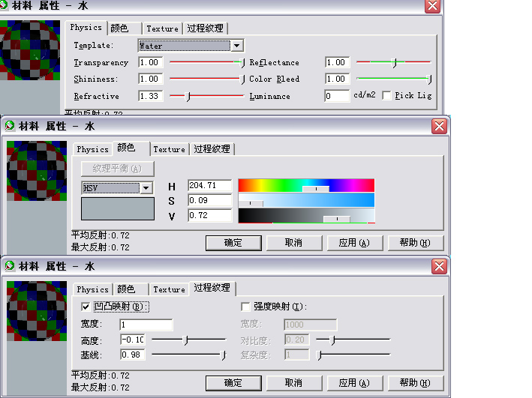Click the S value field 0.09
Viewport: 532px width, 398px height.
(209, 200)
